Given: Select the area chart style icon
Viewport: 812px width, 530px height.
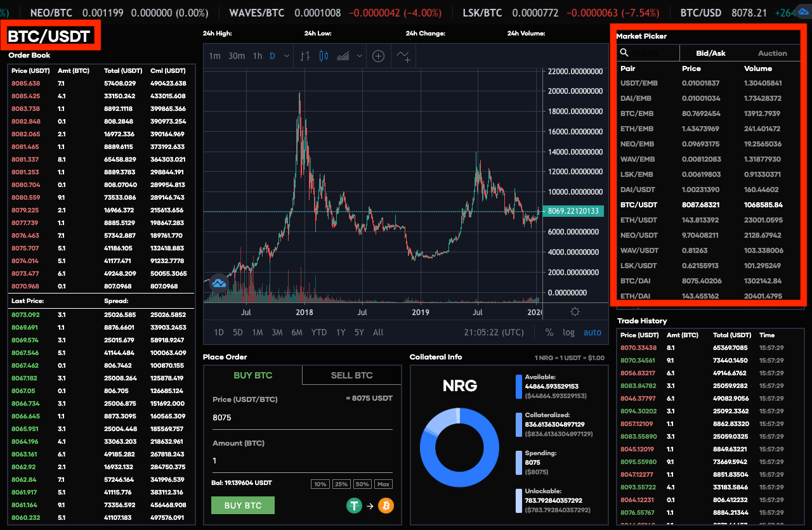Looking at the screenshot, I should (x=343, y=56).
